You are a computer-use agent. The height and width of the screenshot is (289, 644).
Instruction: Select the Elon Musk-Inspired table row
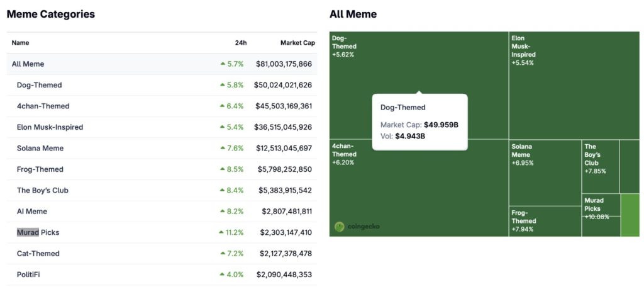coord(50,127)
